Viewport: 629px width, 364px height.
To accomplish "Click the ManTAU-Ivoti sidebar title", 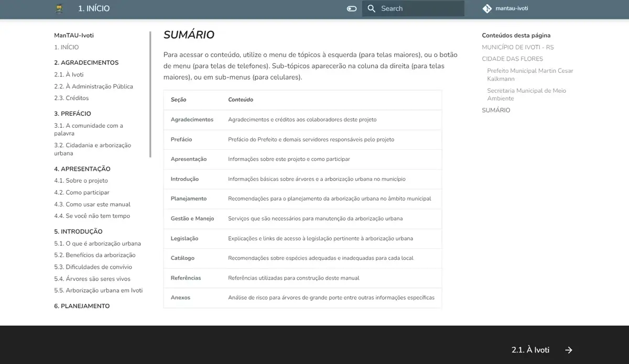I will [x=73, y=35].
